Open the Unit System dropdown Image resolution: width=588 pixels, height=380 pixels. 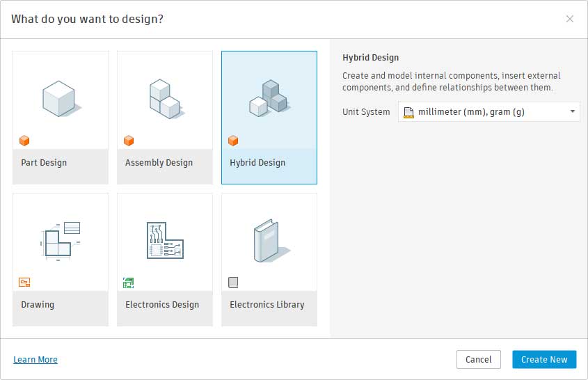coord(488,111)
